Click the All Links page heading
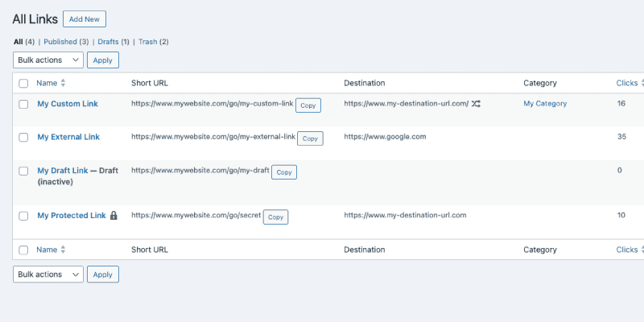 pyautogui.click(x=35, y=19)
